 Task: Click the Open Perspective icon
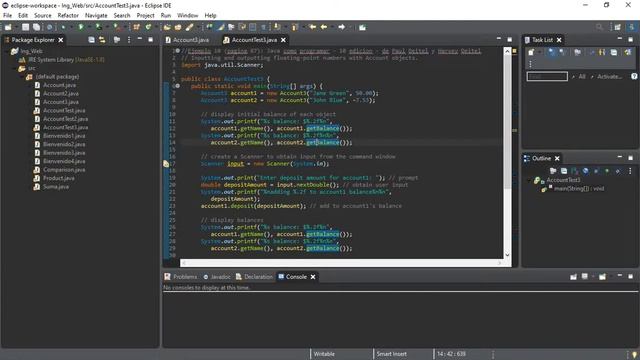pyautogui.click(x=618, y=27)
